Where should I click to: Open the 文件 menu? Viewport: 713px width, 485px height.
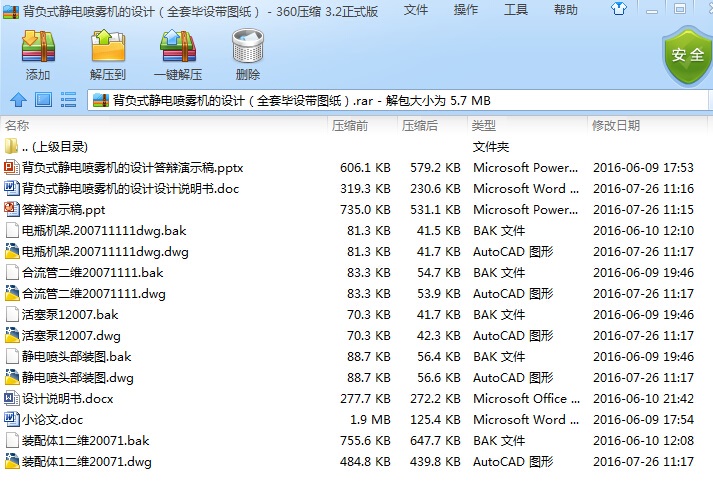[x=416, y=10]
